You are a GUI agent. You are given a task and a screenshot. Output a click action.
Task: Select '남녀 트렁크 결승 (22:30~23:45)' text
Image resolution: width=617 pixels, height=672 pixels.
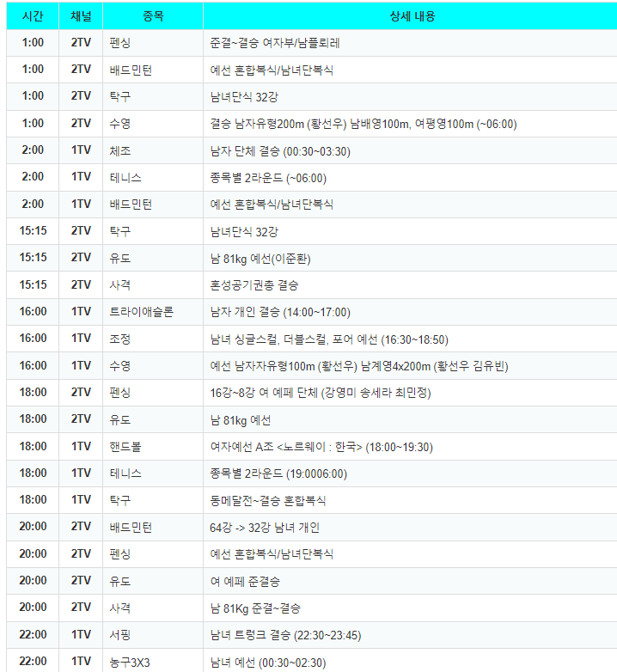pos(286,635)
